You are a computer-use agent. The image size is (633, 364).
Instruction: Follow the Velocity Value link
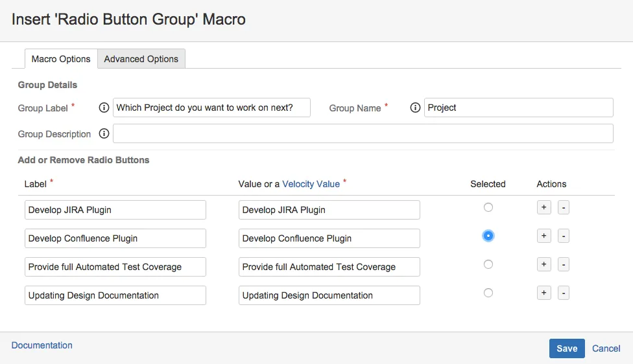point(311,184)
